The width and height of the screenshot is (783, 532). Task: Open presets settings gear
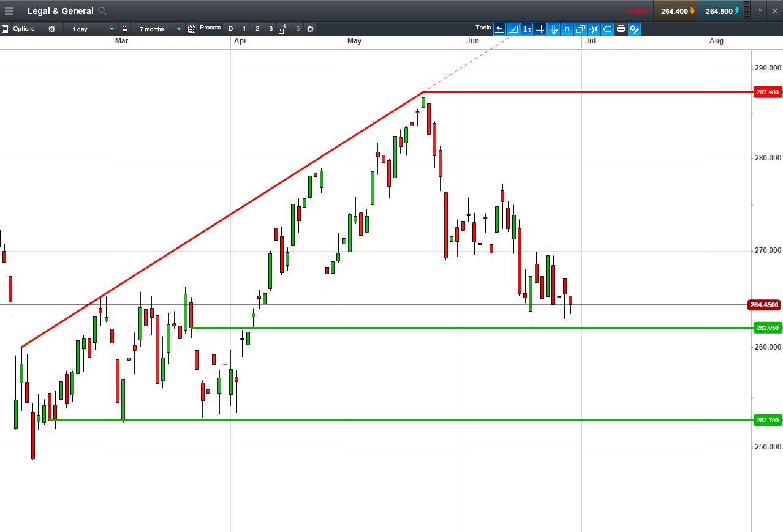[310, 29]
